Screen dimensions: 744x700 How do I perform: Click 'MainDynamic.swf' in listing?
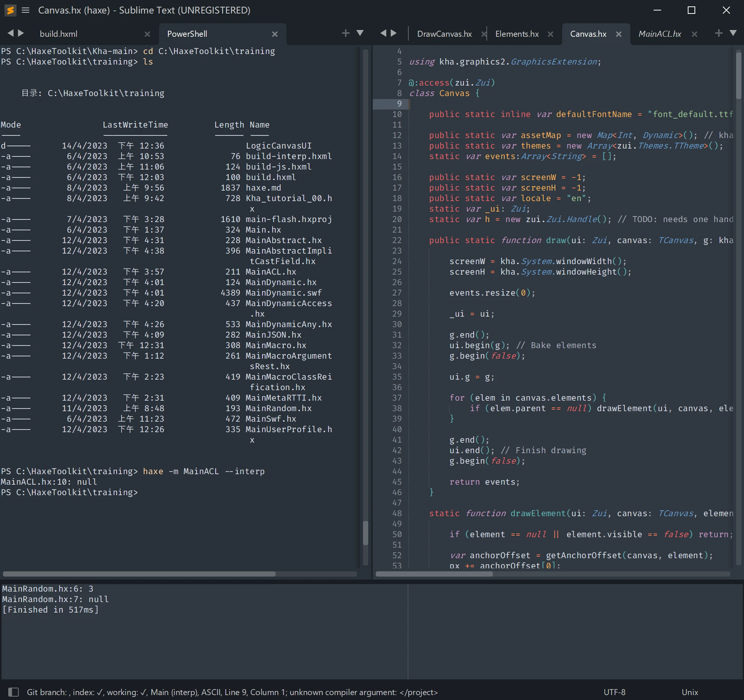click(x=283, y=293)
